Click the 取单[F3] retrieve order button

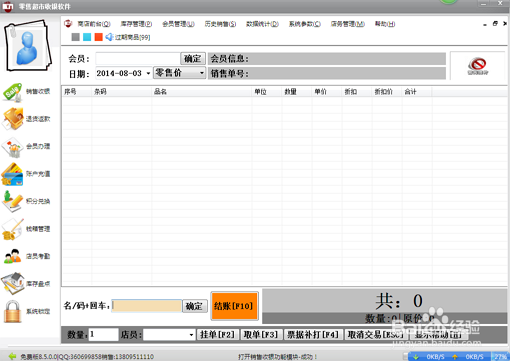(x=261, y=334)
